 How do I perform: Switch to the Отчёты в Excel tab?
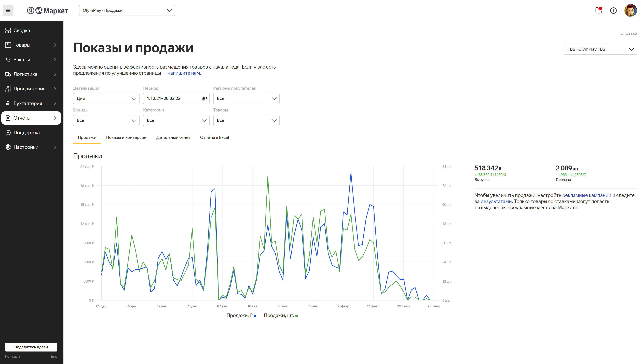[x=214, y=137]
